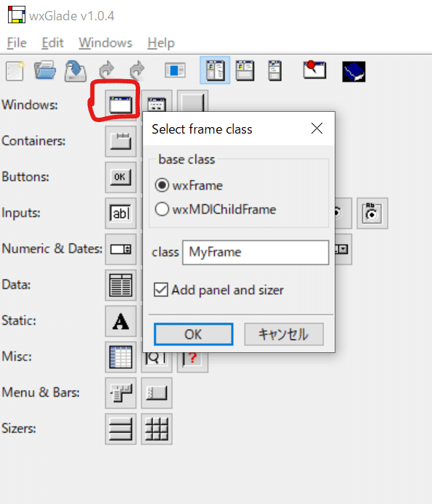Open the Help menu
The width and height of the screenshot is (432, 504).
click(161, 43)
